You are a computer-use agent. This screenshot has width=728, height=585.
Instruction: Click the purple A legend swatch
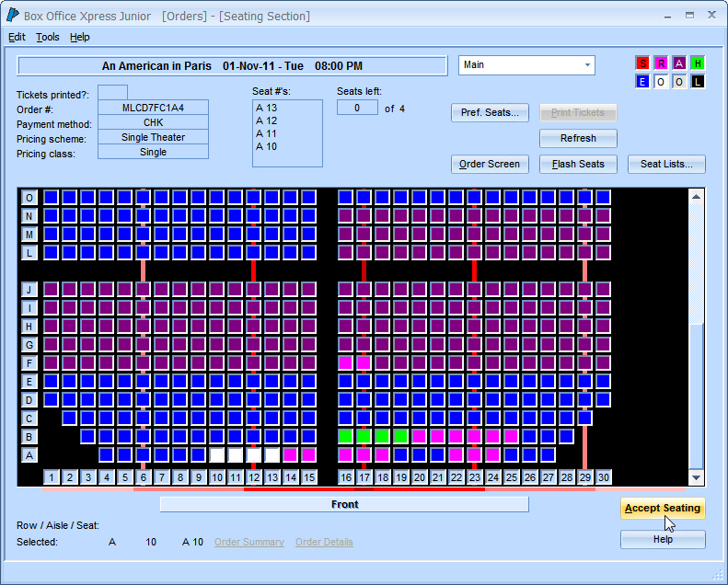679,63
